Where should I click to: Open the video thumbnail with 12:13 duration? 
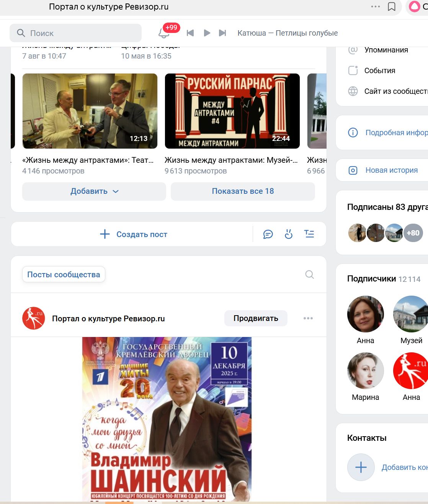90,111
